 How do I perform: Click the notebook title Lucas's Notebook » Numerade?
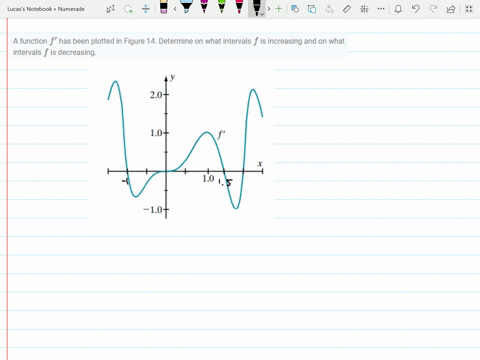coord(46,9)
